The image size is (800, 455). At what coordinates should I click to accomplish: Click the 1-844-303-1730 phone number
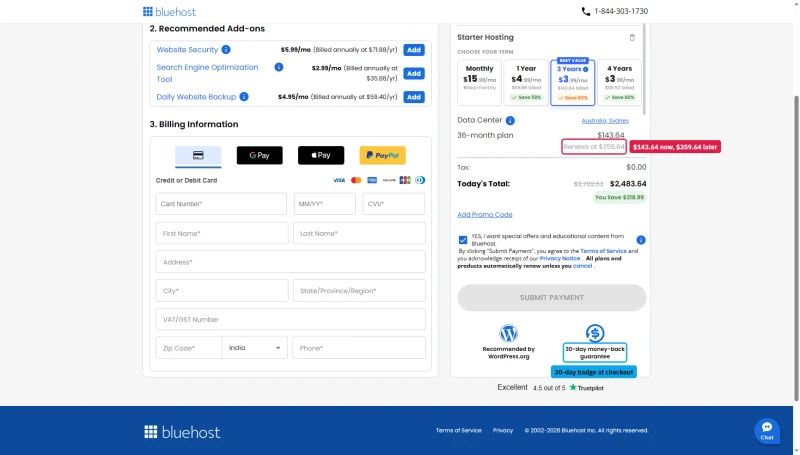pos(621,11)
